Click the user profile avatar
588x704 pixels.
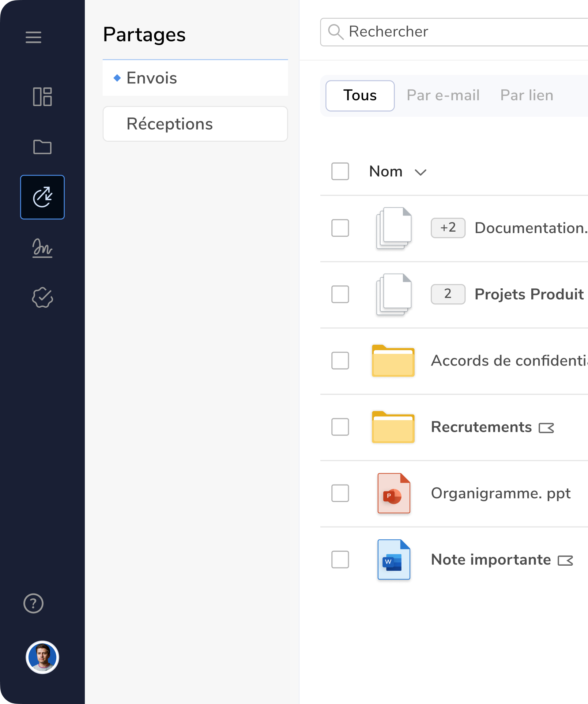tap(42, 657)
